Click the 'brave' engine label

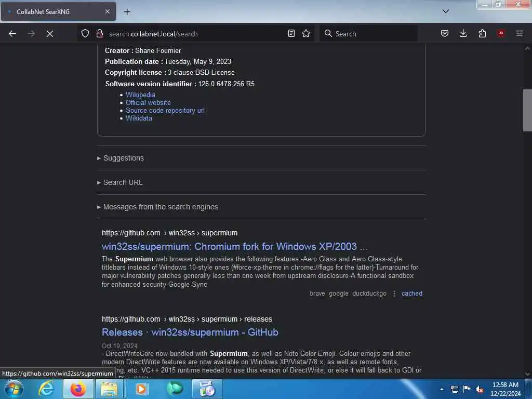click(317, 294)
